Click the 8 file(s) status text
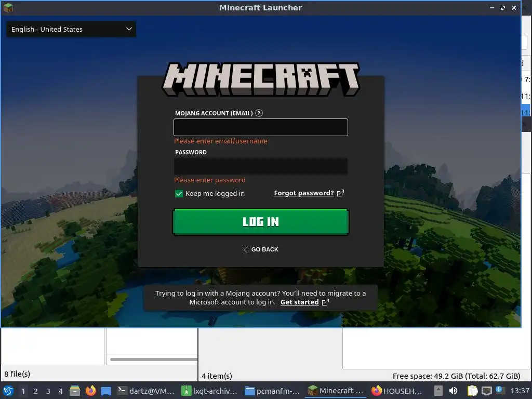The height and width of the screenshot is (399, 532). pos(17,374)
